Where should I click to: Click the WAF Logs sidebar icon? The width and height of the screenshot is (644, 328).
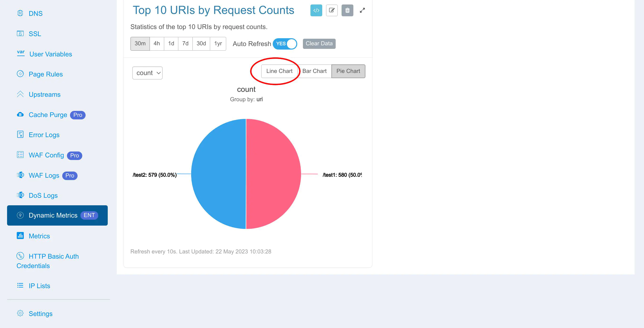20,175
